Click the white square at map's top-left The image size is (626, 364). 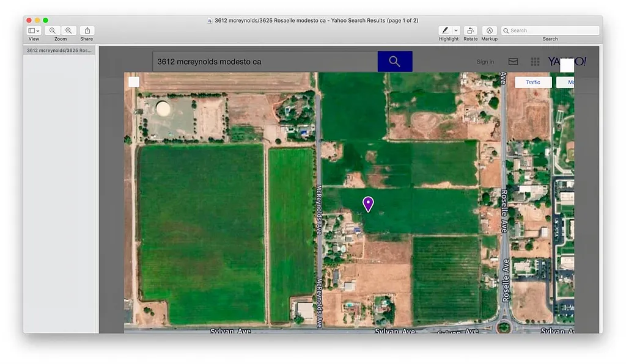point(134,82)
